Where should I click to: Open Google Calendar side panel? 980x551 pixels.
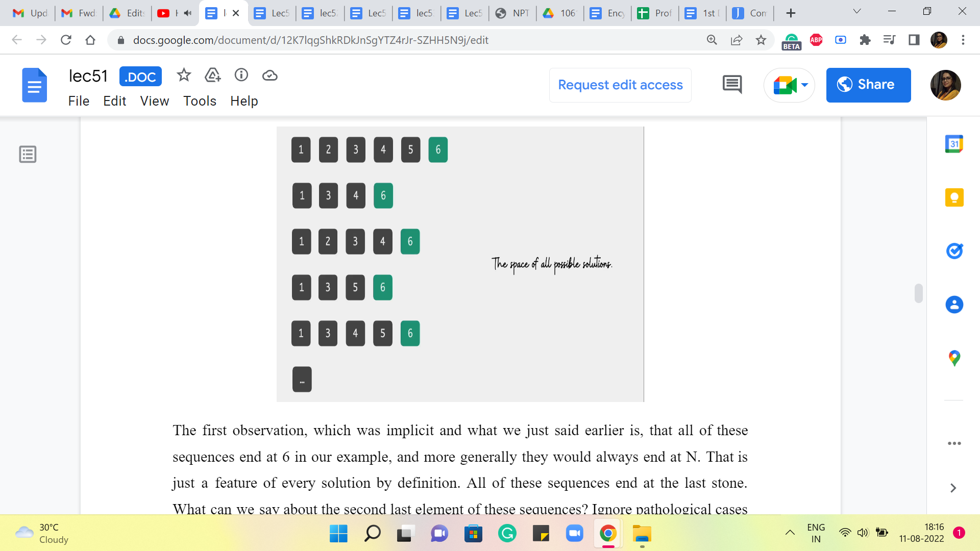(954, 144)
